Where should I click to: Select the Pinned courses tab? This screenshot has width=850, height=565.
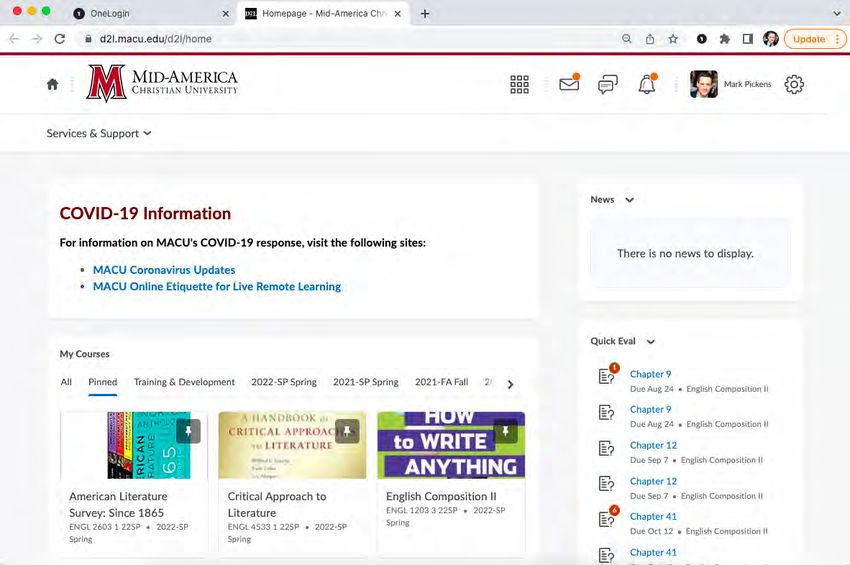click(x=102, y=382)
